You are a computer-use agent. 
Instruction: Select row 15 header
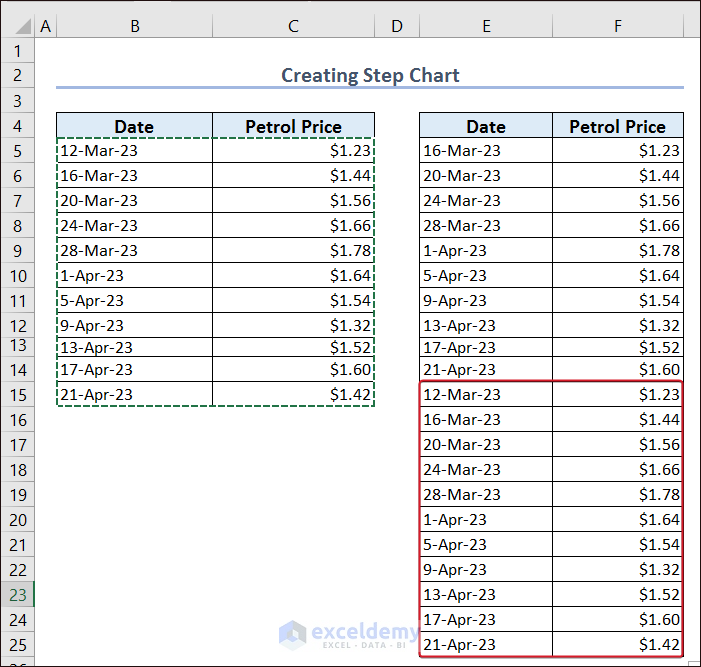17,394
